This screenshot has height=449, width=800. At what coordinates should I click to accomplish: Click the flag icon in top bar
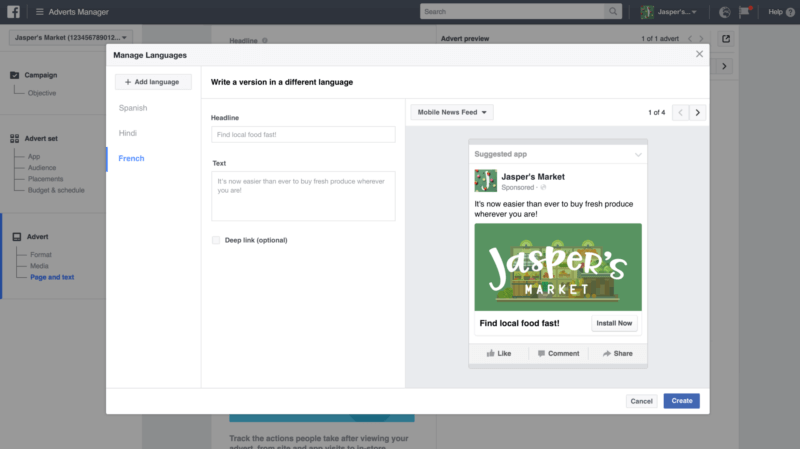pos(745,11)
